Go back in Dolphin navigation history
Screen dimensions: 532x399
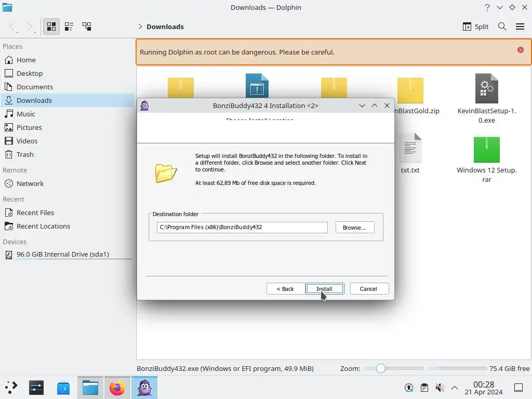click(12, 26)
